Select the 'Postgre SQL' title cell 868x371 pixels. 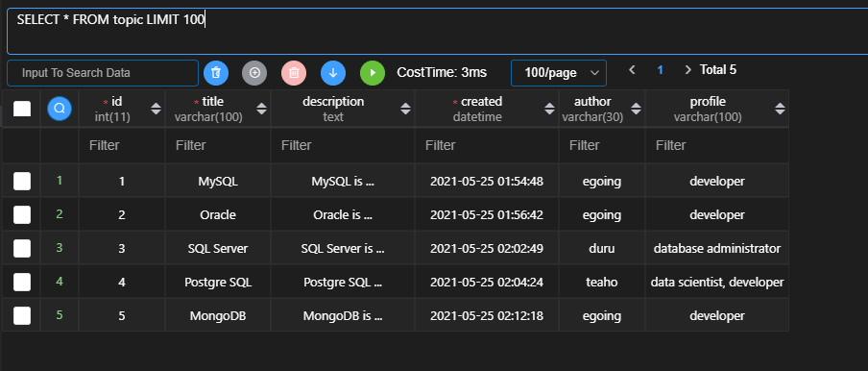218,283
